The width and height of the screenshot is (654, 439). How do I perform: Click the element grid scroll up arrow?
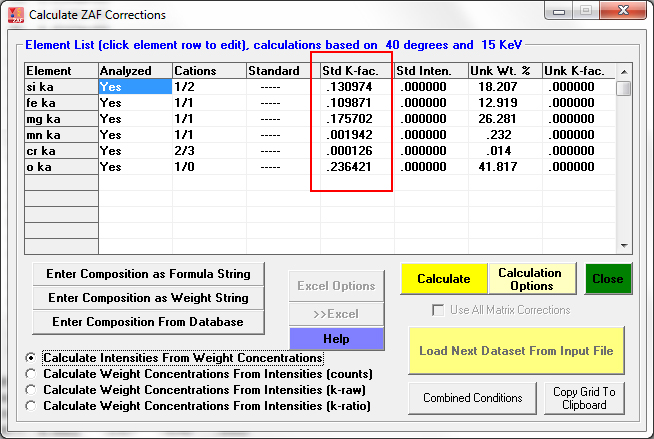(x=623, y=71)
